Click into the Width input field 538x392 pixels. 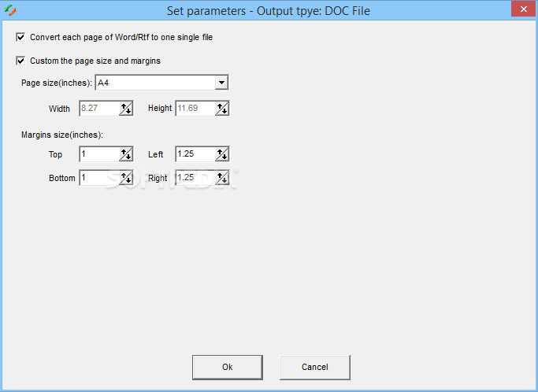(x=98, y=109)
